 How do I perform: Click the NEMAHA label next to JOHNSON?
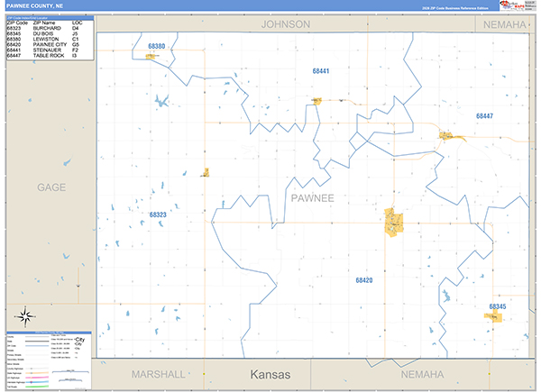504,25
